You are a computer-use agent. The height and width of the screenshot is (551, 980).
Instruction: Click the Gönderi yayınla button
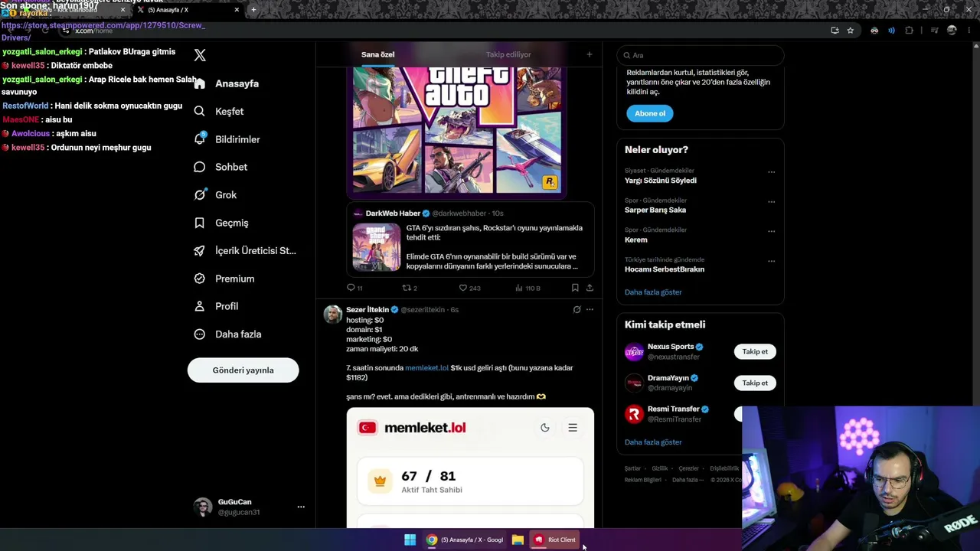(x=243, y=370)
